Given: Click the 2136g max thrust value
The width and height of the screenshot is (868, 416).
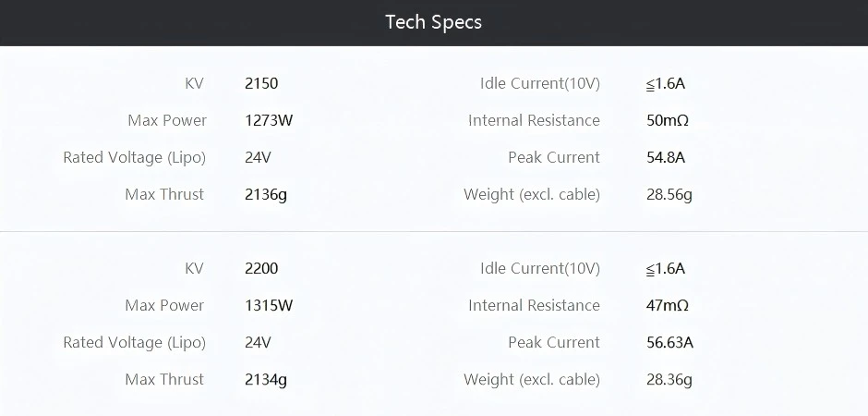Looking at the screenshot, I should (x=266, y=194).
